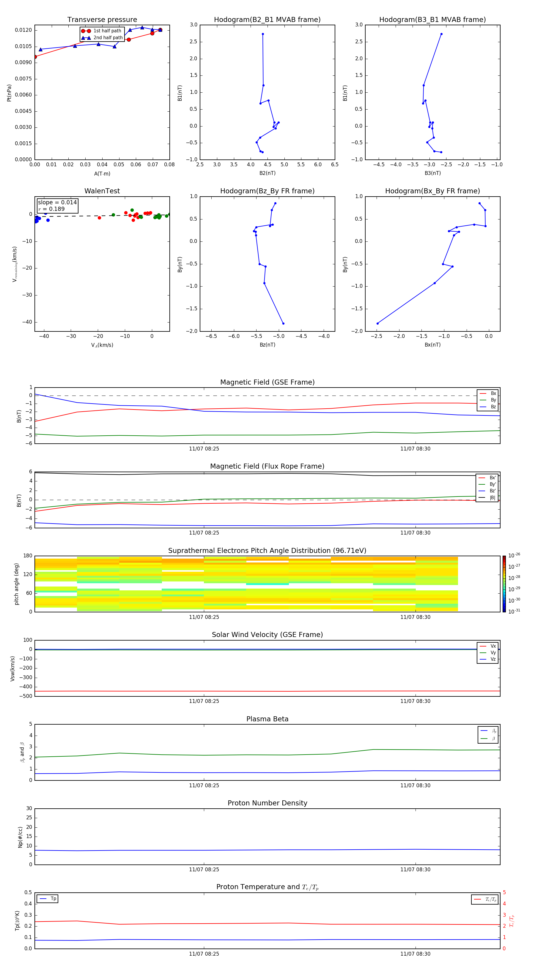Viewport: 535px width, 980px height.
Task: Click the "Proton Number Density" plot title
Action: click(x=267, y=803)
